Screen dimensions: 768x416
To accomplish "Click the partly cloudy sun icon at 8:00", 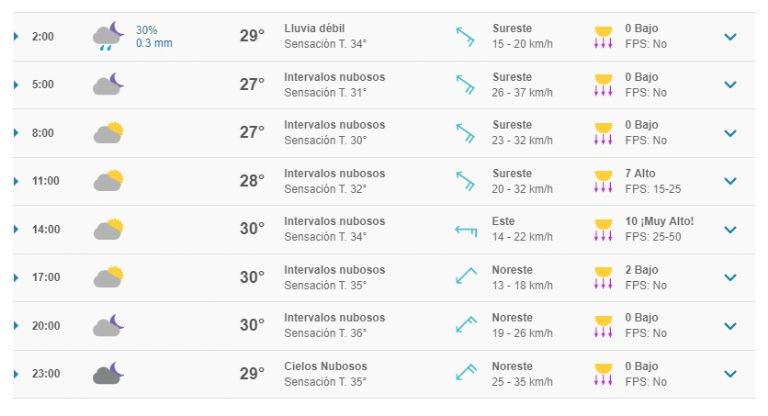I will (108, 132).
